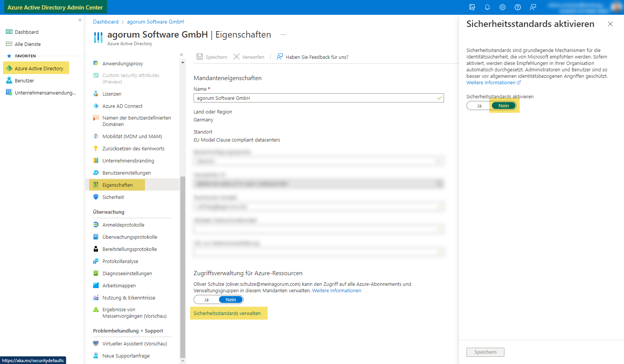Set Sicherheitsstandards aktivieren to Ja

pyautogui.click(x=479, y=106)
